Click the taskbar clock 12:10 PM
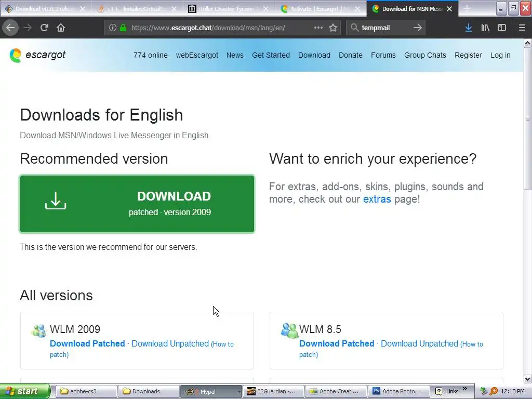 [513, 391]
